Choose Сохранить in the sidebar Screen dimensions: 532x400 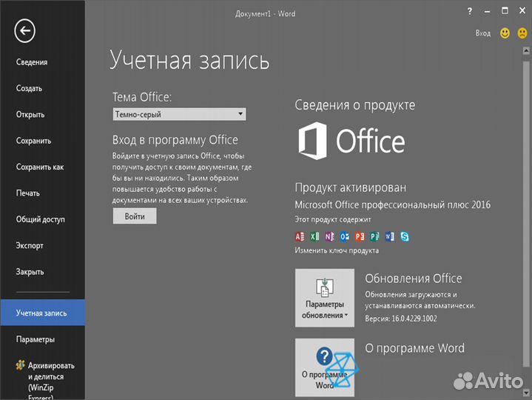[33, 141]
